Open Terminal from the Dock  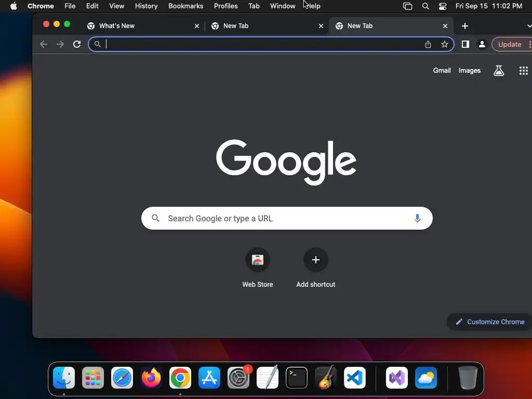pyautogui.click(x=297, y=378)
